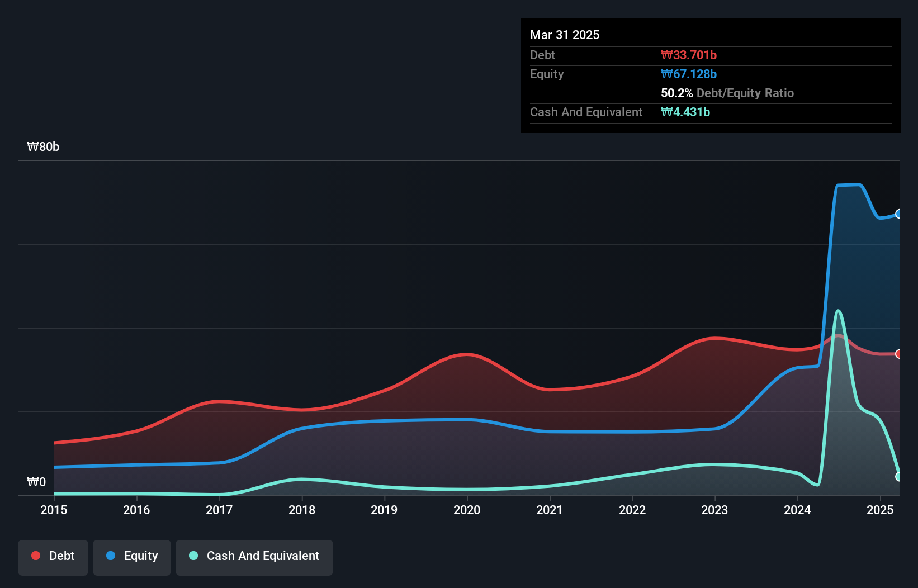This screenshot has width=918, height=588.
Task: Click the 2016 axis label
Action: click(136, 510)
